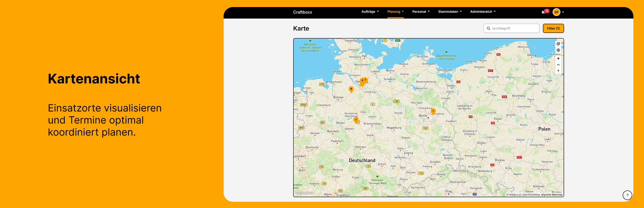Select the marker labeled 5 near Hamburg
This screenshot has height=208, width=644.
point(362,80)
